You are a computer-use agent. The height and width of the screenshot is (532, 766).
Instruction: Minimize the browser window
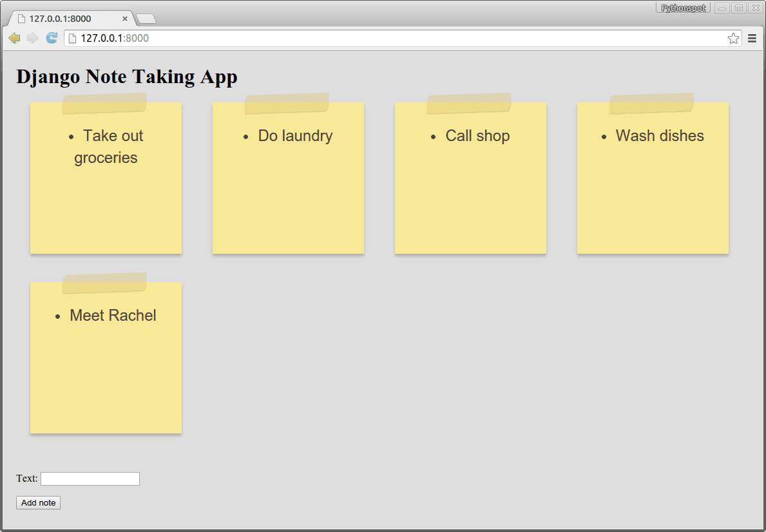point(722,8)
